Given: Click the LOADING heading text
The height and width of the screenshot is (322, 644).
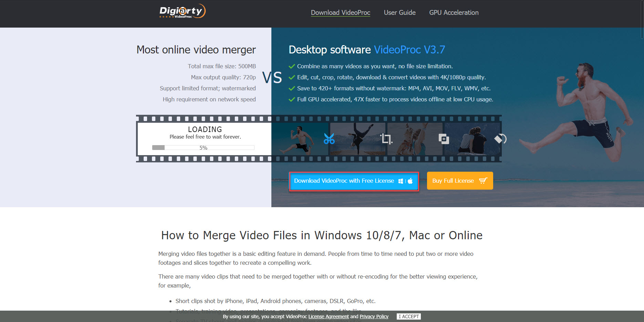Looking at the screenshot, I should coord(205,129).
